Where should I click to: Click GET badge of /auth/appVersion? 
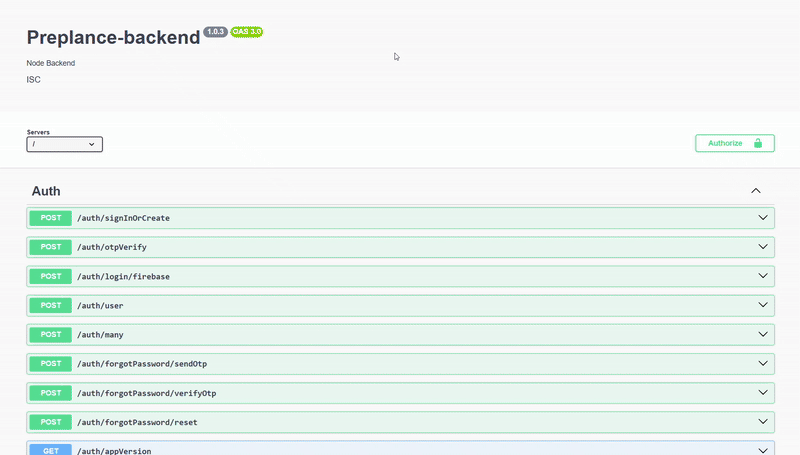51,449
